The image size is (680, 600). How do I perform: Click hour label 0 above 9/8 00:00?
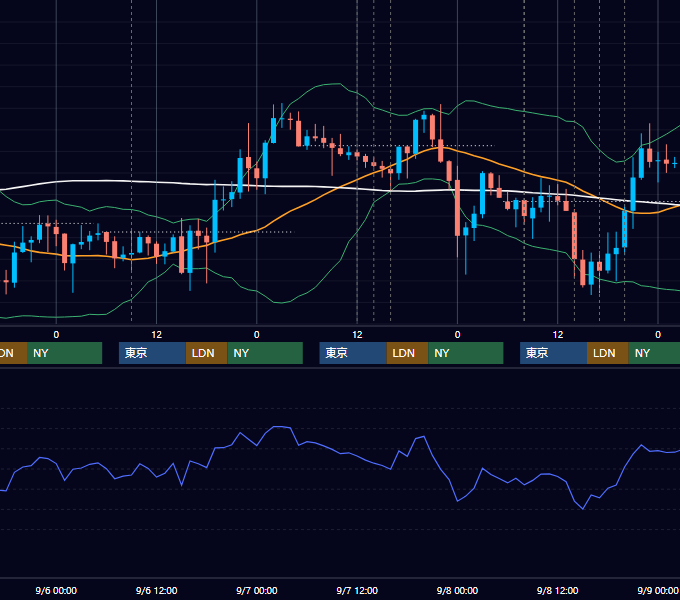457,335
